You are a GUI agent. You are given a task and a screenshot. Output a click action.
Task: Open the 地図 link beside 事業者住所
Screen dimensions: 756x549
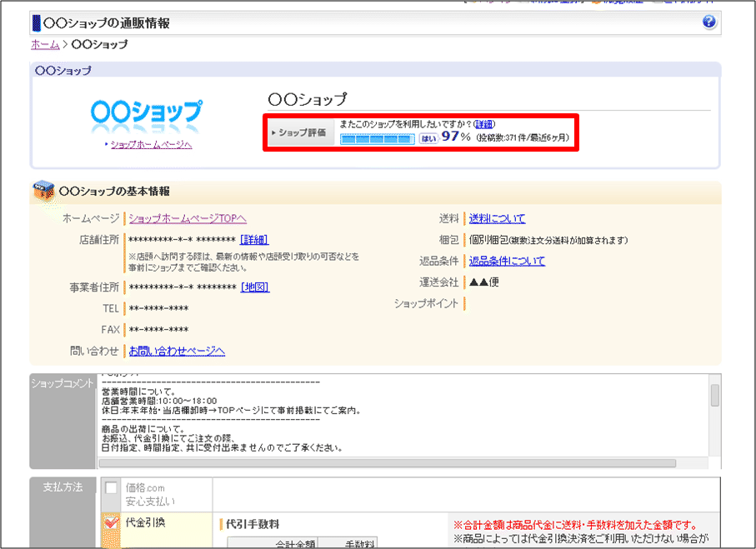click(x=255, y=287)
